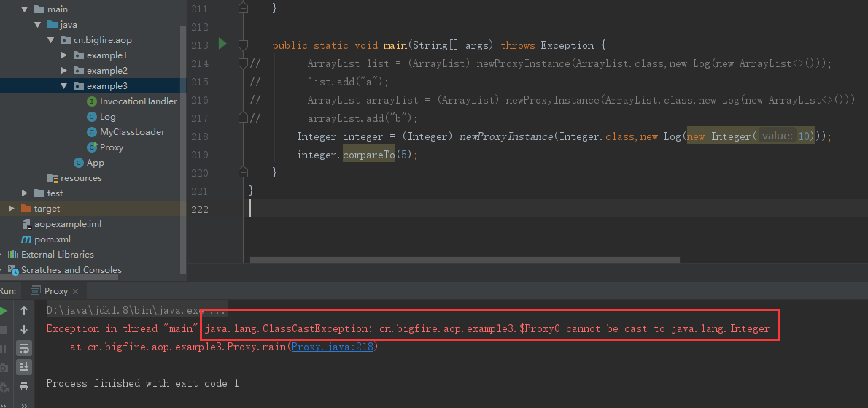The image size is (868, 408).
Task: Show more run toolbar actions chevron
Action: [x=24, y=405]
